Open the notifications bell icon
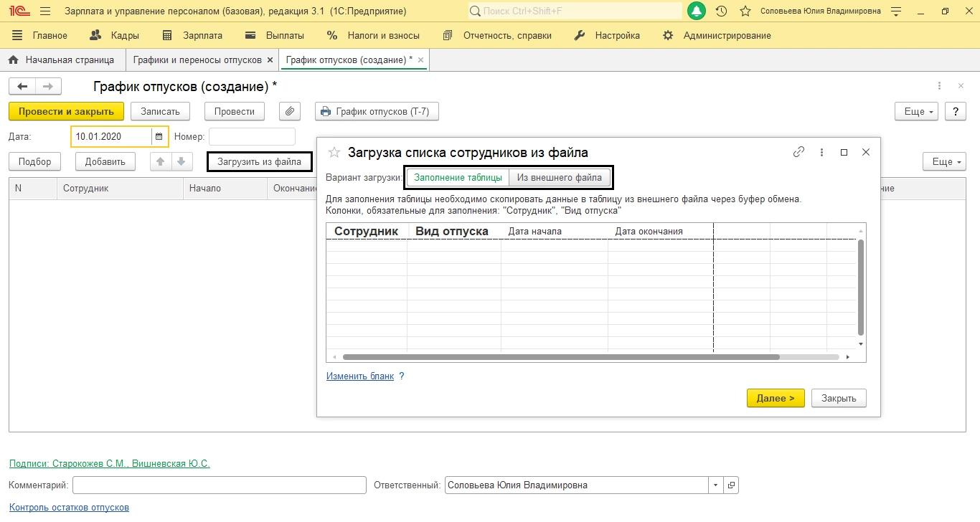980x522 pixels. pyautogui.click(x=696, y=11)
